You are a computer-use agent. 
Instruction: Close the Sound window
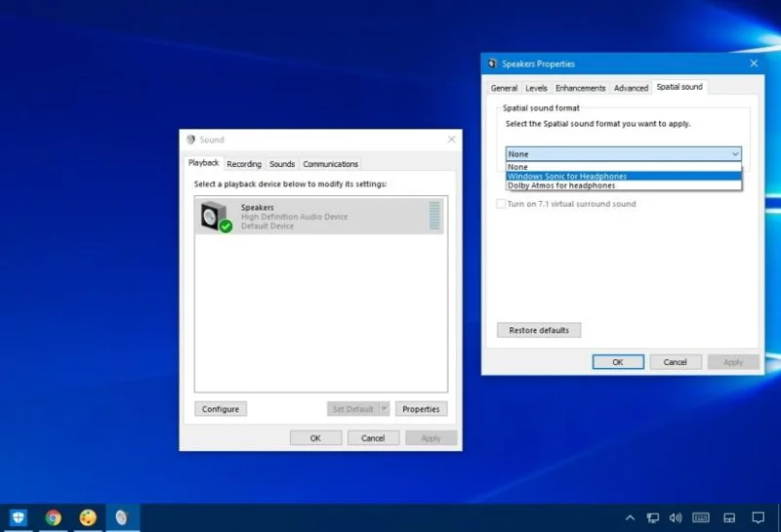[451, 140]
